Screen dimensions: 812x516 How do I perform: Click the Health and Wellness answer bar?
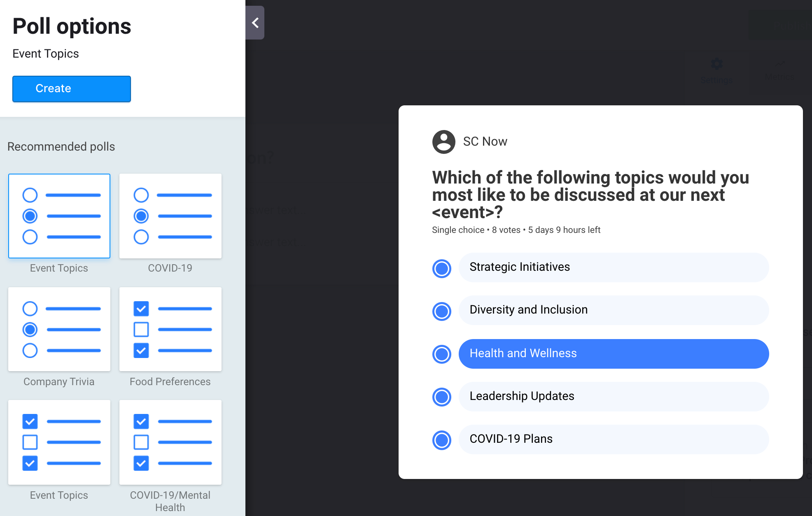pos(614,354)
